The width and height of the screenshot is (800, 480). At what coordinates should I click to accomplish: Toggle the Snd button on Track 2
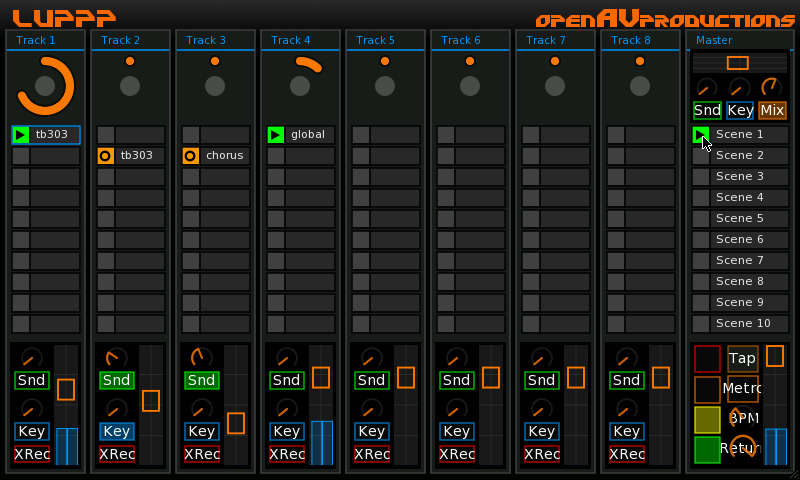click(x=116, y=380)
